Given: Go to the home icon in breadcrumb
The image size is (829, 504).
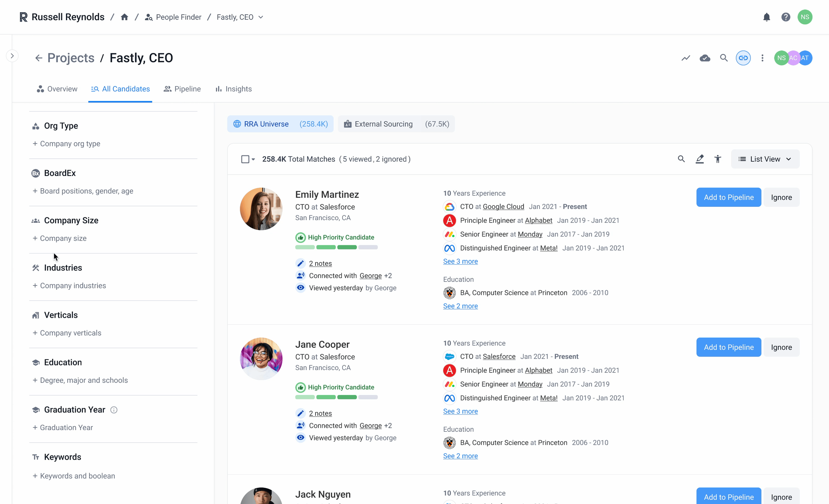Looking at the screenshot, I should point(124,17).
